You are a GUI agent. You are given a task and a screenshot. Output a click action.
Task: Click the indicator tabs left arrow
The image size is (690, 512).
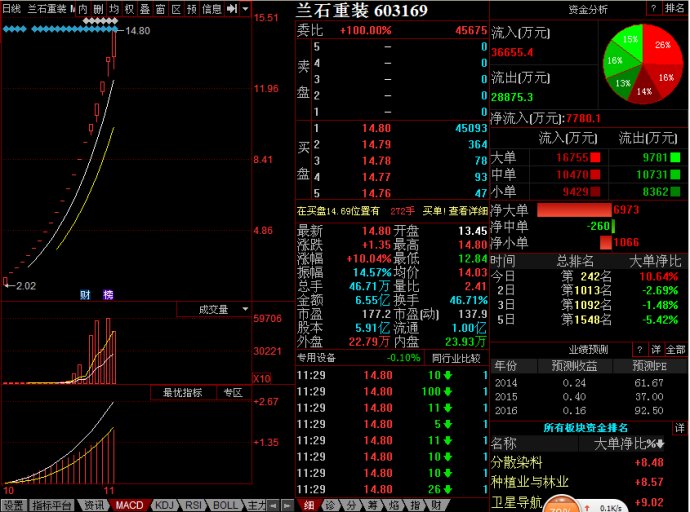tap(274, 506)
